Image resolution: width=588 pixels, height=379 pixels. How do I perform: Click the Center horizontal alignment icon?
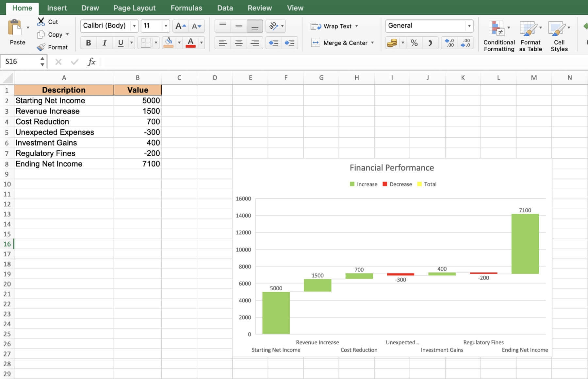tap(239, 43)
